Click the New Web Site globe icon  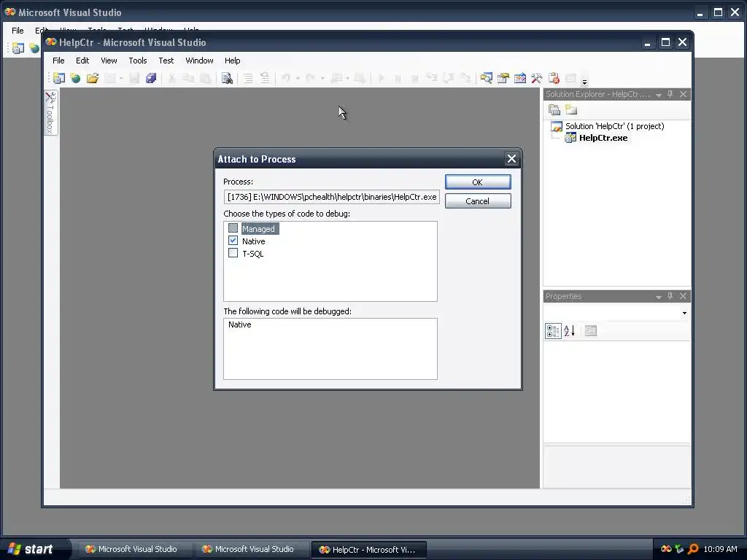(75, 78)
